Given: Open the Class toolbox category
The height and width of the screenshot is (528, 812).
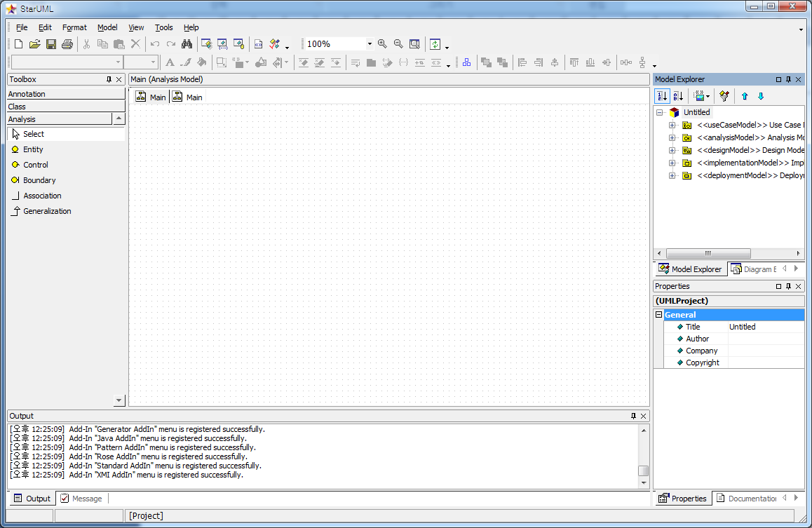Looking at the screenshot, I should point(67,106).
